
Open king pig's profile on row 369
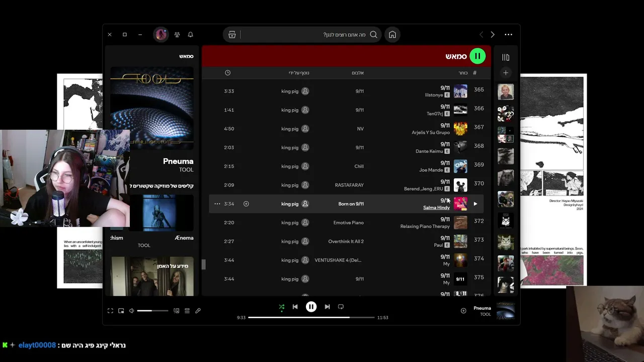pos(290,166)
